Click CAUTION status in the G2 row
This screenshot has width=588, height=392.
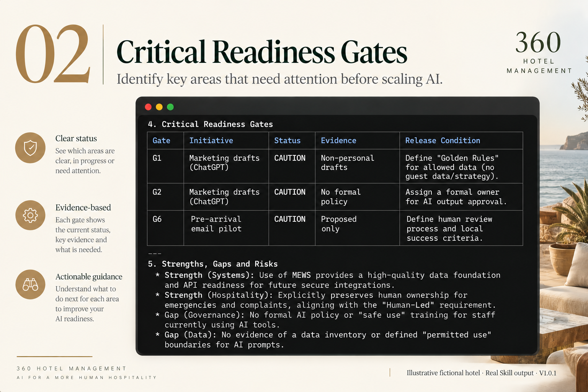pyautogui.click(x=290, y=192)
